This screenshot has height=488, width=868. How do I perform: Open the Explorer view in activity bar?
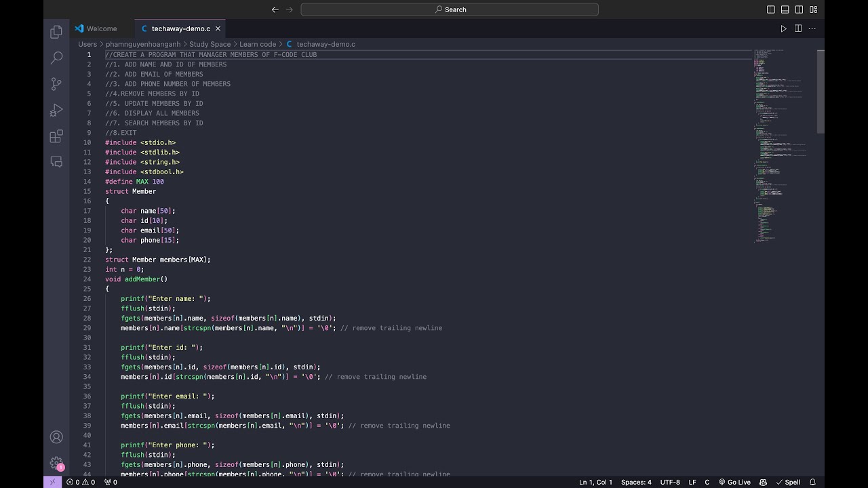[x=56, y=32]
